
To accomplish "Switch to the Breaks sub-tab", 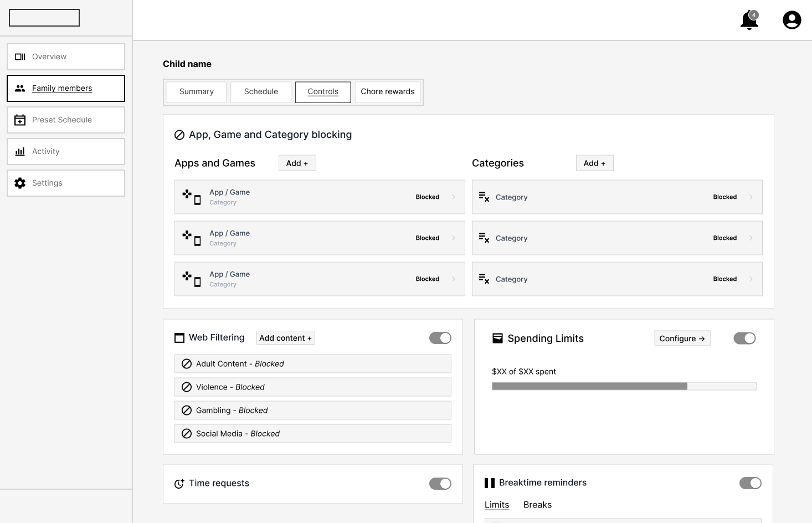I will click(x=537, y=505).
